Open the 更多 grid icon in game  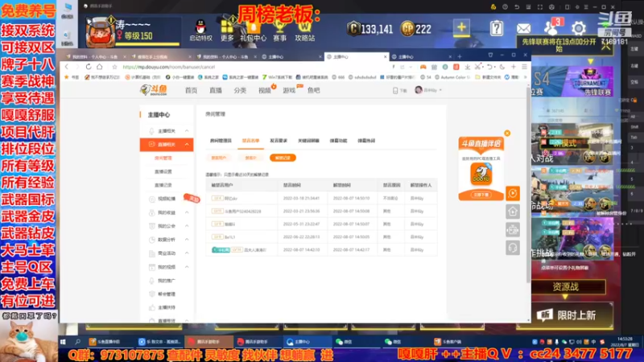[227, 31]
